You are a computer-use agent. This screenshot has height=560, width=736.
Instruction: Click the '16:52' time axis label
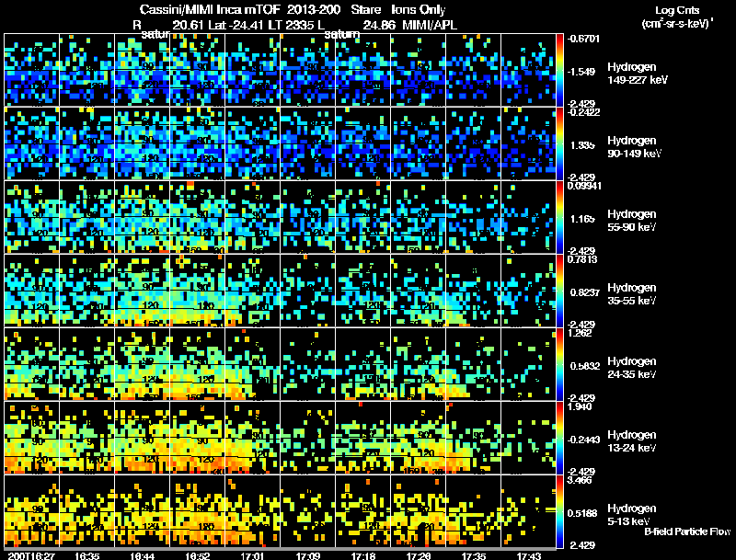[197, 555]
